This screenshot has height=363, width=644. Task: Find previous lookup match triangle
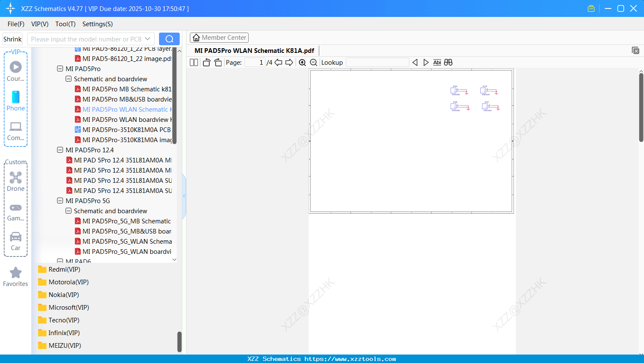pyautogui.click(x=415, y=63)
